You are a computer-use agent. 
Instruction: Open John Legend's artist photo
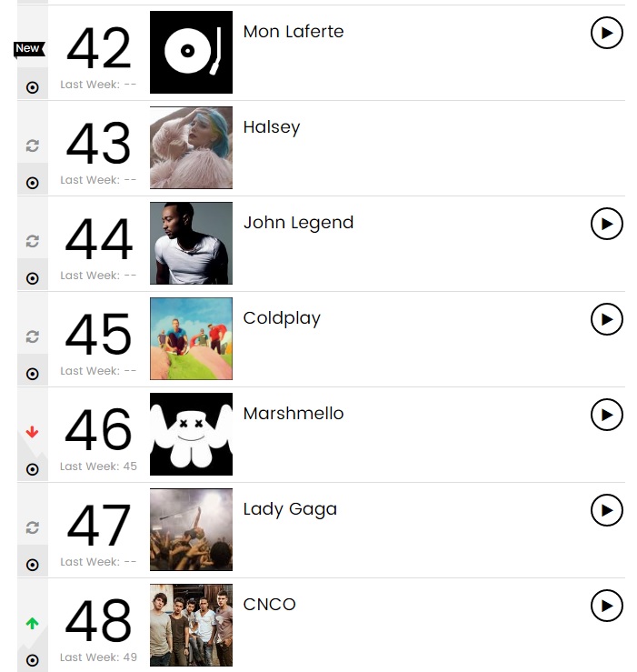[x=191, y=243]
